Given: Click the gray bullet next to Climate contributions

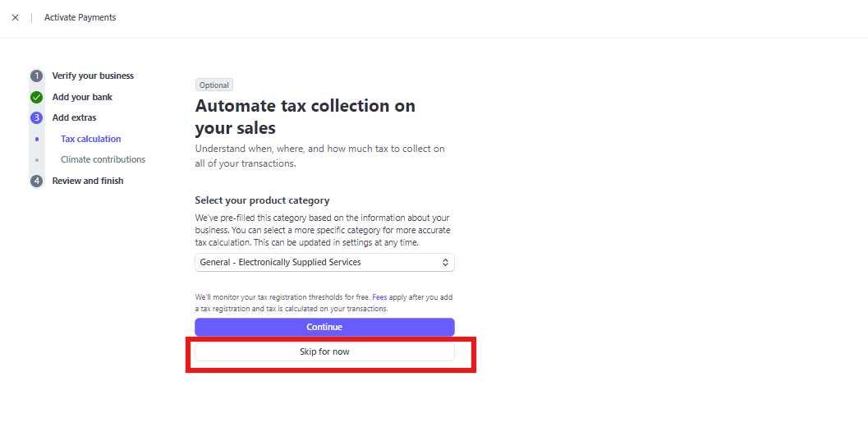Looking at the screenshot, I should tap(36, 160).
